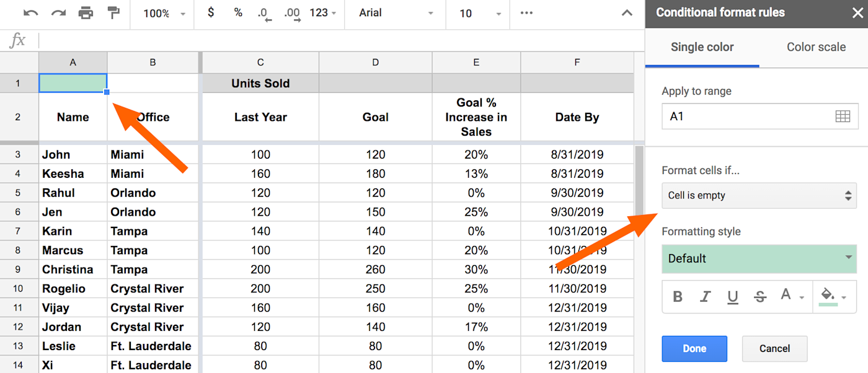Viewport: 868px width, 373px height.
Task: Click the Cancel button
Action: pyautogui.click(x=774, y=349)
